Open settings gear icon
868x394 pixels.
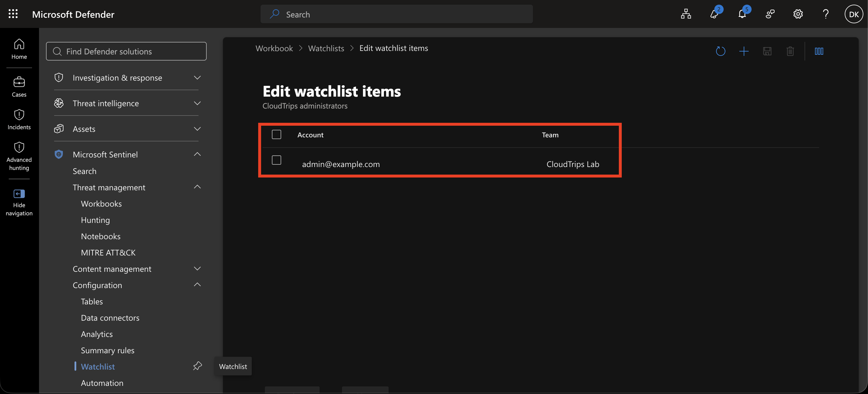[798, 14]
